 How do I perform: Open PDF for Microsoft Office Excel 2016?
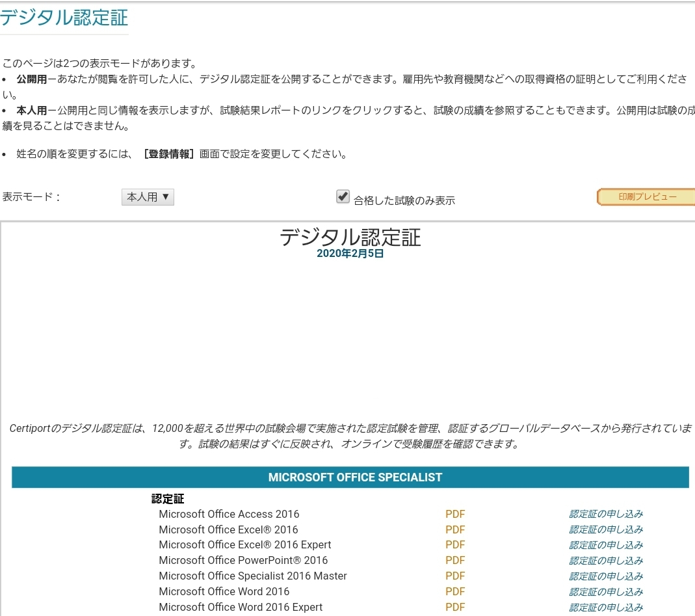pos(454,529)
